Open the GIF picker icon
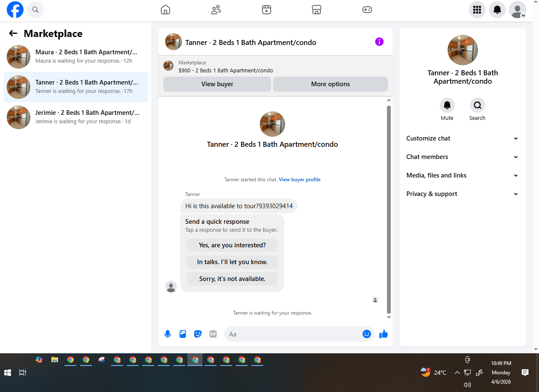 pos(213,334)
